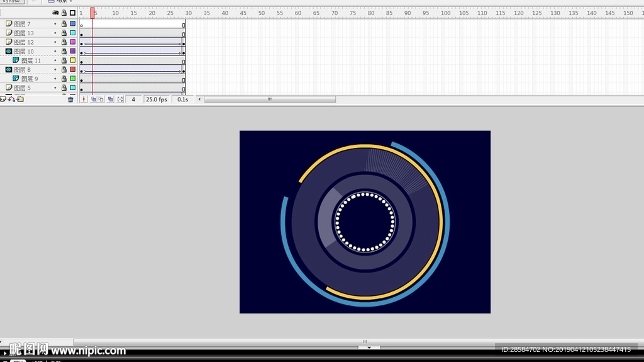Turn on edit multiple frames
This screenshot has height=362, width=644.
click(111, 99)
